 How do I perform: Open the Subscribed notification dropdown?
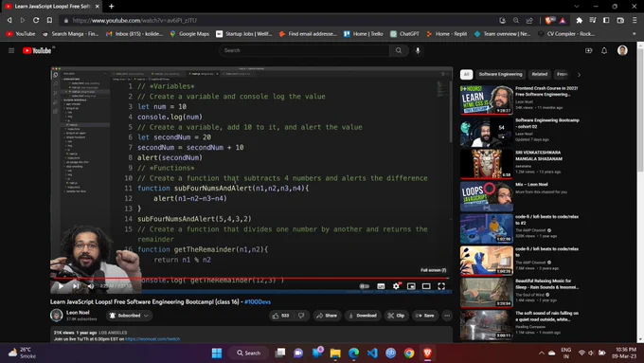pos(129,316)
